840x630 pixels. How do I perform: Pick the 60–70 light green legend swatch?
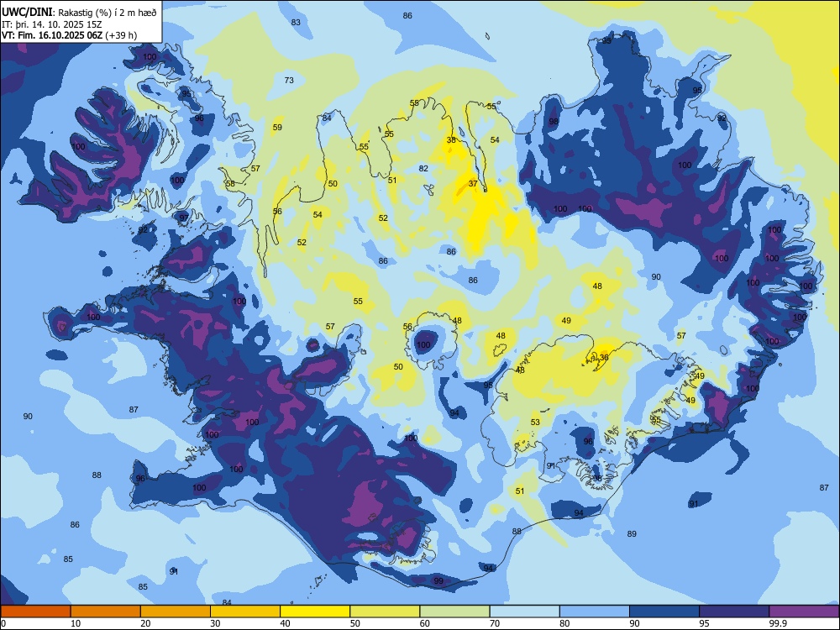pos(454,612)
